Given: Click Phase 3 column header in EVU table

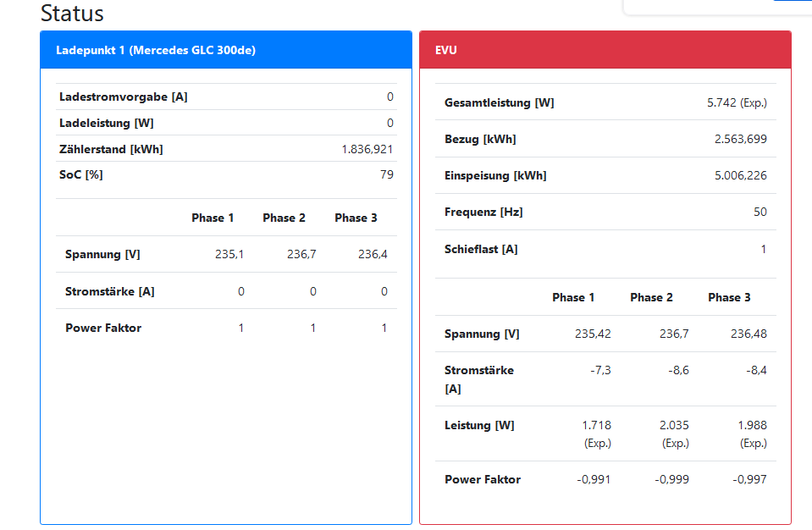Looking at the screenshot, I should (729, 297).
